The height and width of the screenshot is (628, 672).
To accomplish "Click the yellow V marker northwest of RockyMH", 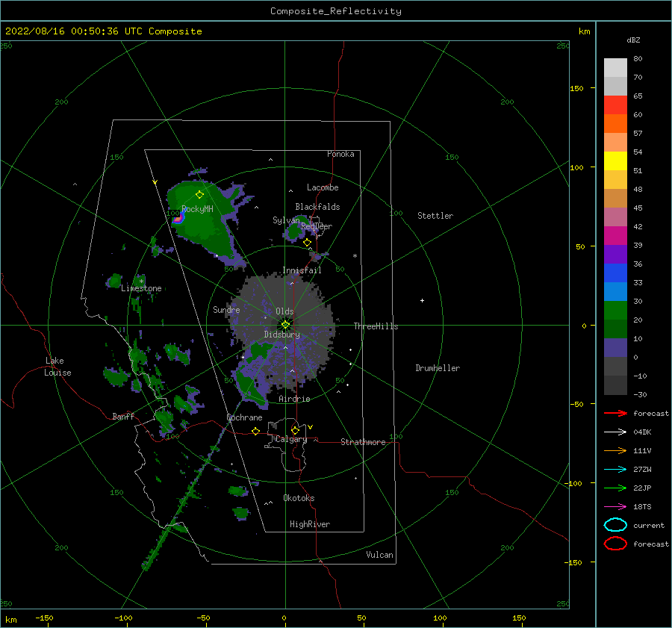I will [155, 182].
